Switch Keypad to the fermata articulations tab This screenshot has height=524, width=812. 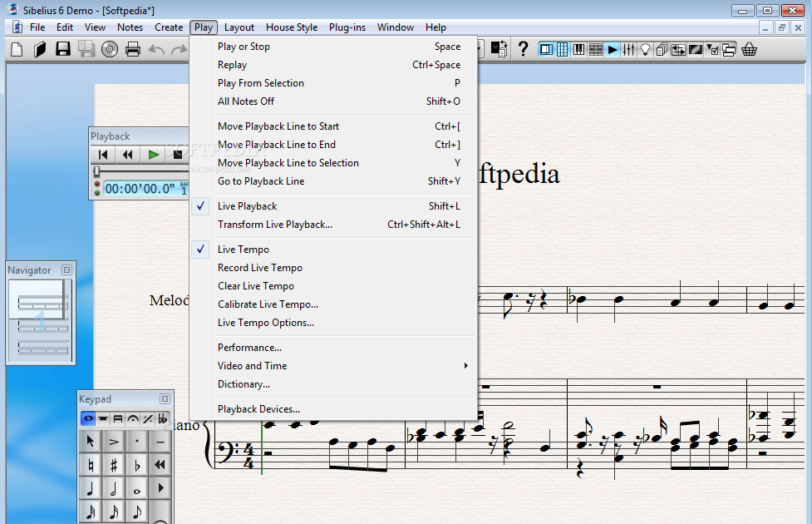(133, 418)
